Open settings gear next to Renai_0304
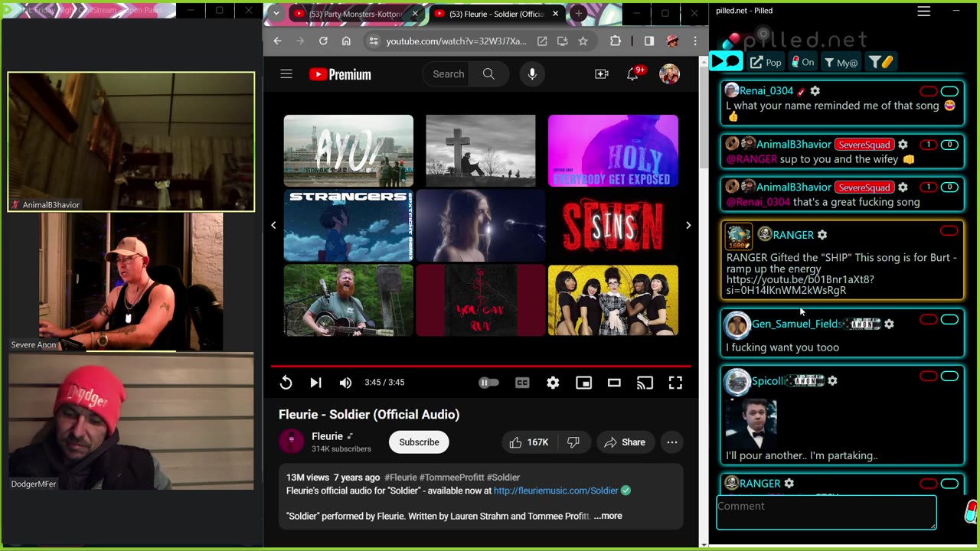This screenshot has width=980, height=551. pyautogui.click(x=815, y=91)
